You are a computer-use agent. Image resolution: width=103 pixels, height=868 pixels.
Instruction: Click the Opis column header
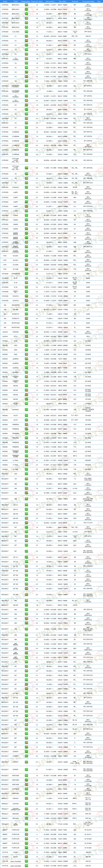(x=99, y=1)
